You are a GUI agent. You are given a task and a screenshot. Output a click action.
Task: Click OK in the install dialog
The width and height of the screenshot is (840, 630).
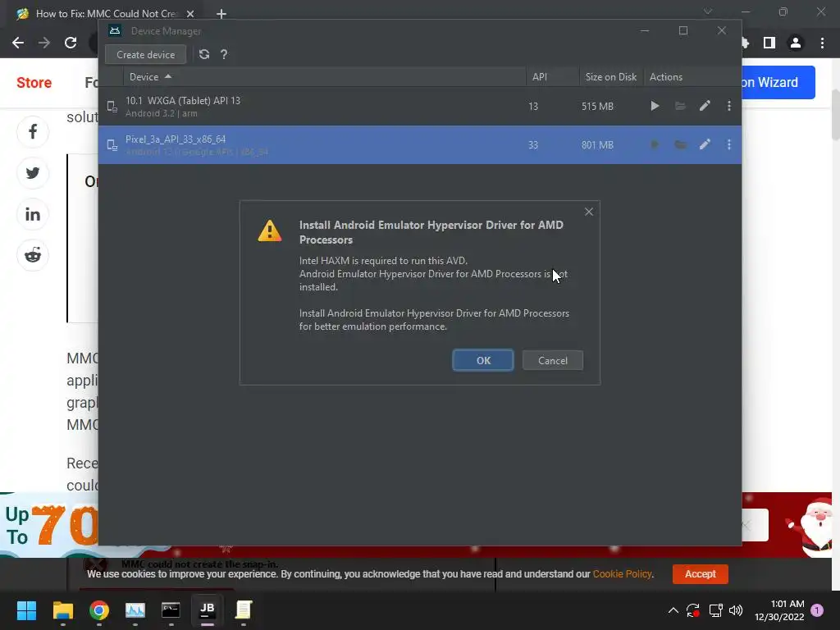coord(482,361)
